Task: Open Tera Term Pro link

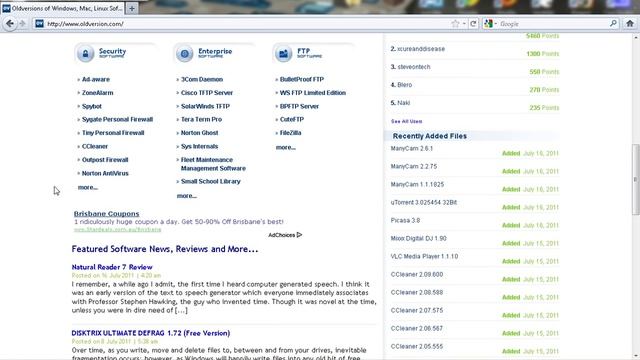Action: click(201, 119)
